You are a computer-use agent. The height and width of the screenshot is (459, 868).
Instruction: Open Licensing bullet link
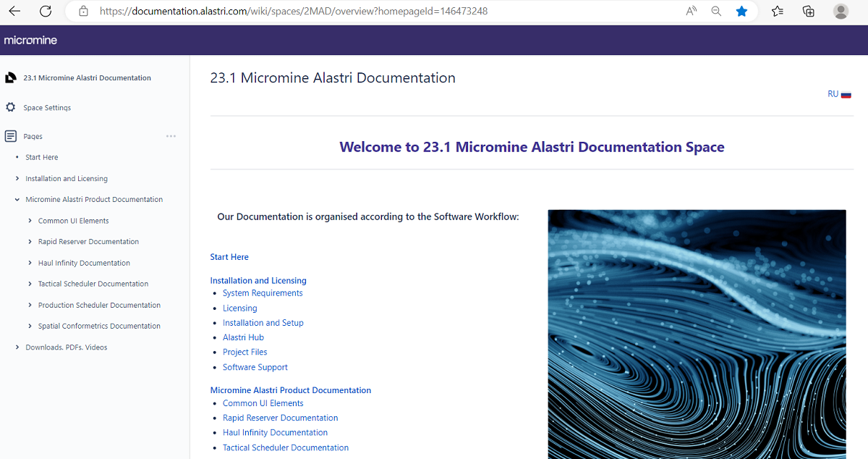239,308
